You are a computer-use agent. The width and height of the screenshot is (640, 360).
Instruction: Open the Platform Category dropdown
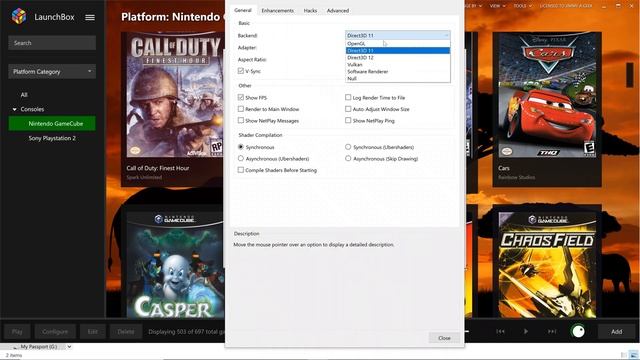[52, 71]
